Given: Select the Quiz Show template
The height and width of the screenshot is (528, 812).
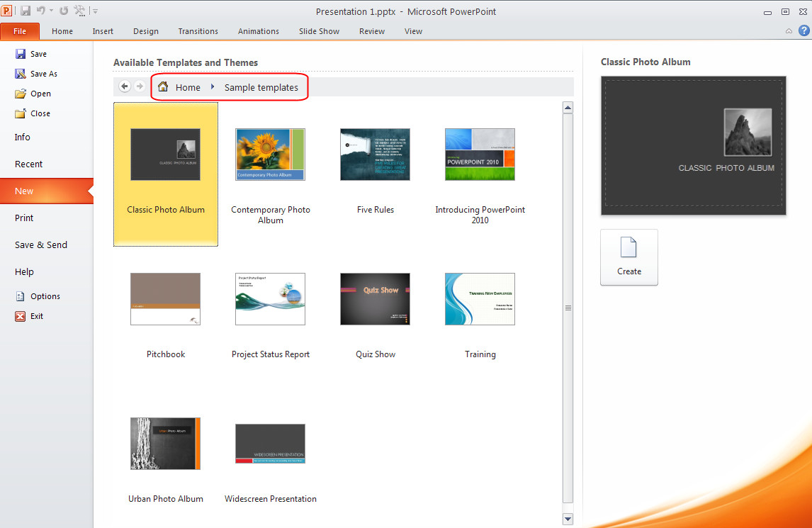Looking at the screenshot, I should pyautogui.click(x=375, y=298).
